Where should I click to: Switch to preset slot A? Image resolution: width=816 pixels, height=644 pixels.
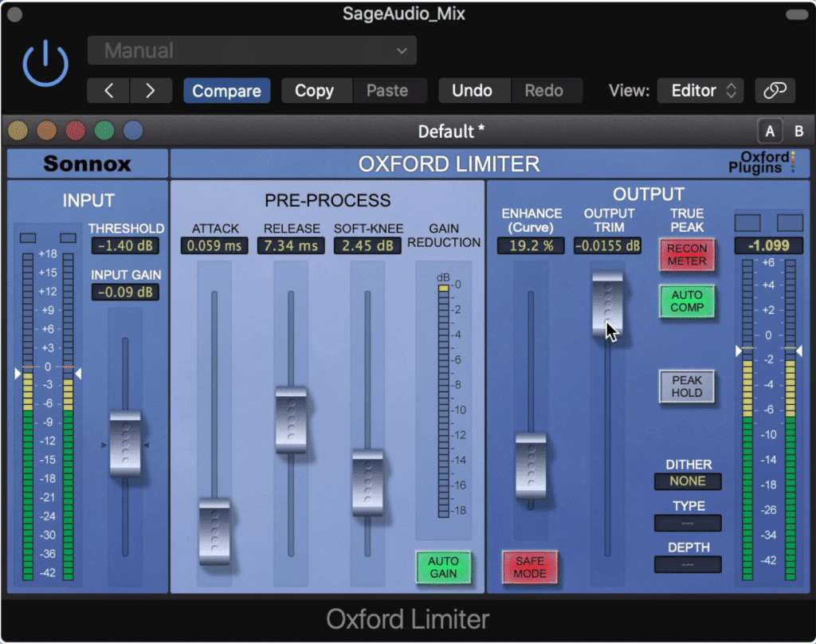770,132
